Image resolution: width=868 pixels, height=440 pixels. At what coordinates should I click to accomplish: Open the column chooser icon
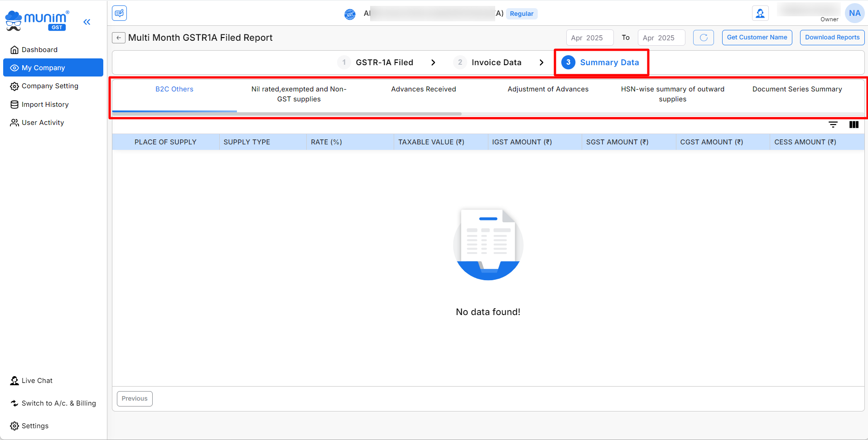coord(854,124)
